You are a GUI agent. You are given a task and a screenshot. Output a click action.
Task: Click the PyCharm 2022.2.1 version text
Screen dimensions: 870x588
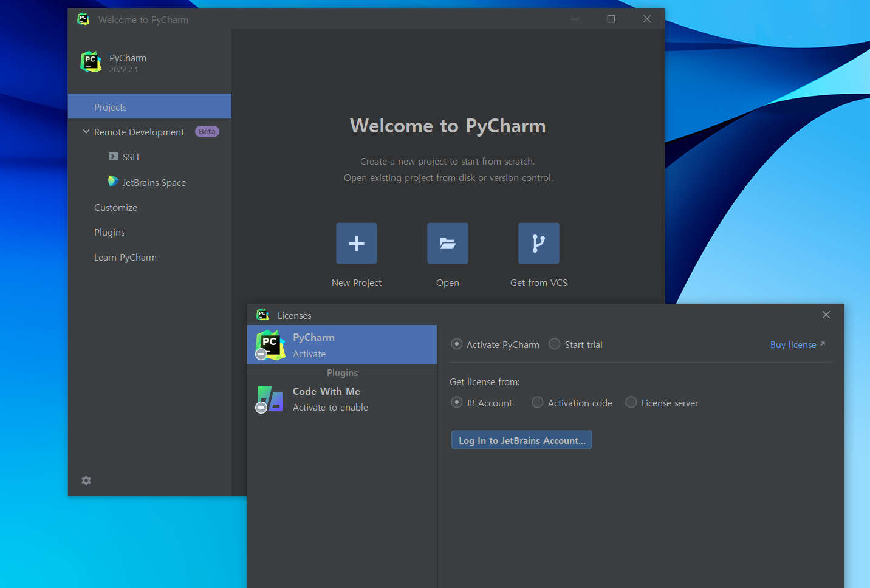pos(124,70)
